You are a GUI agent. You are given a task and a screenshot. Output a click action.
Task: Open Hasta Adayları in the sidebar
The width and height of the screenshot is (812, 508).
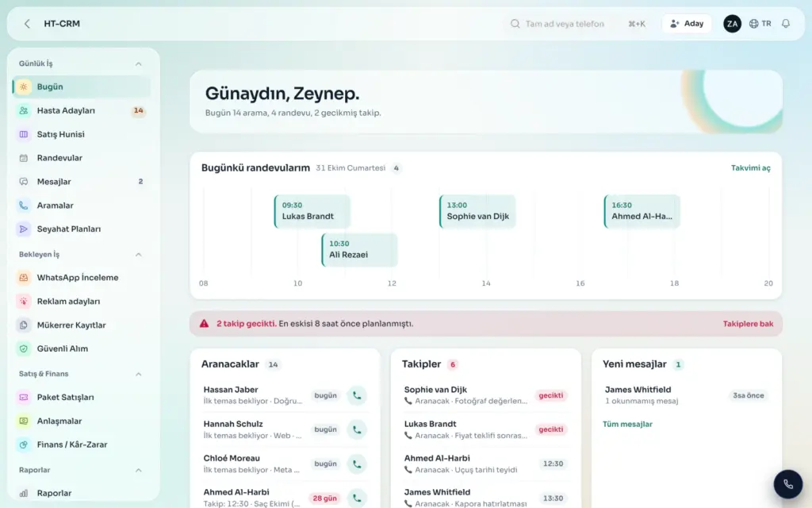tap(82, 110)
